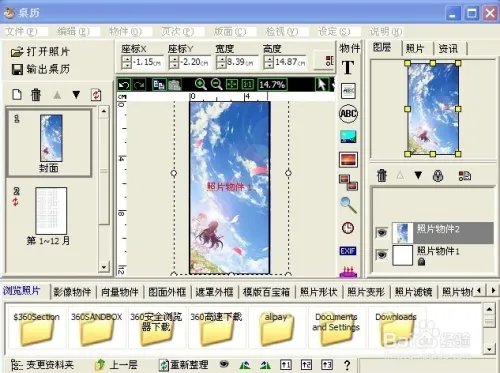Image resolution: width=500 pixels, height=373 pixels.
Task: Click the Y coordinate stepper 座标Y
Action: (174, 62)
